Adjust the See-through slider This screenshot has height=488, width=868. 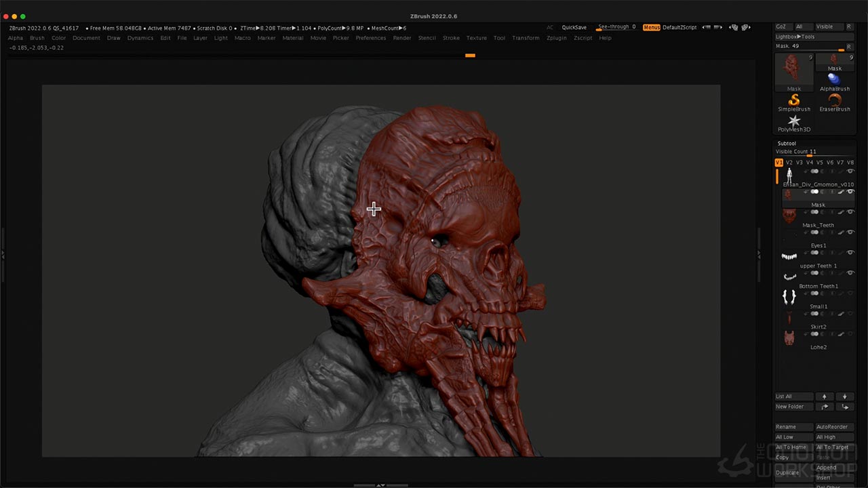pos(616,27)
